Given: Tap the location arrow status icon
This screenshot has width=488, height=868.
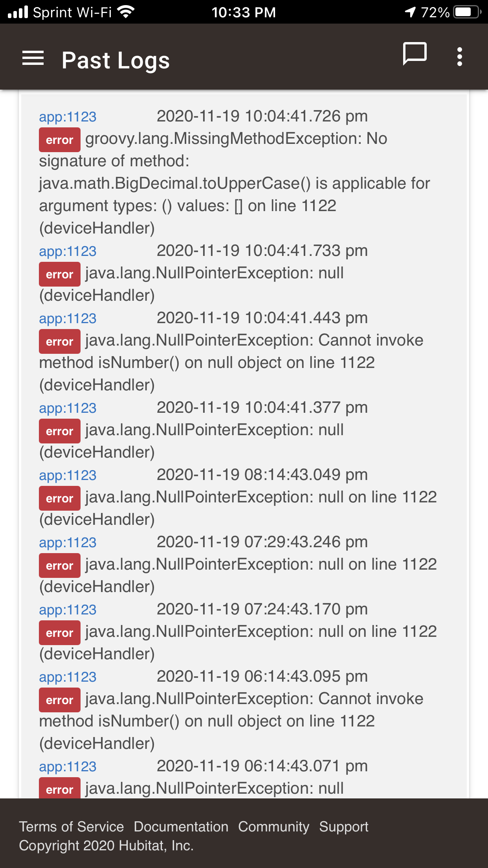Looking at the screenshot, I should point(410,12).
